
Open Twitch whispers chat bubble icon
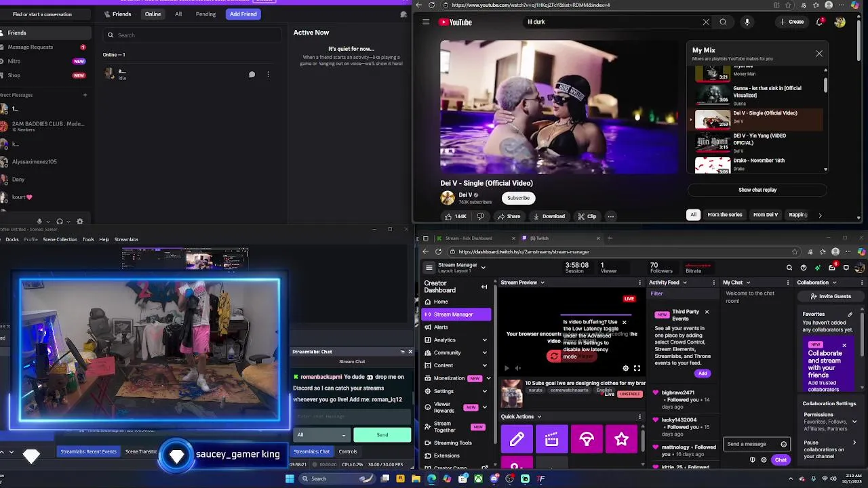(846, 268)
